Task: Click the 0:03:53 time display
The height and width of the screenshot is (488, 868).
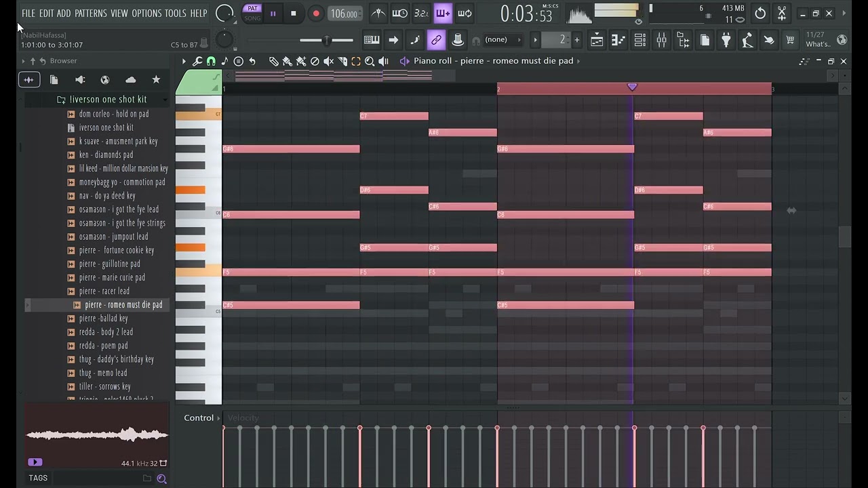Action: tap(528, 14)
